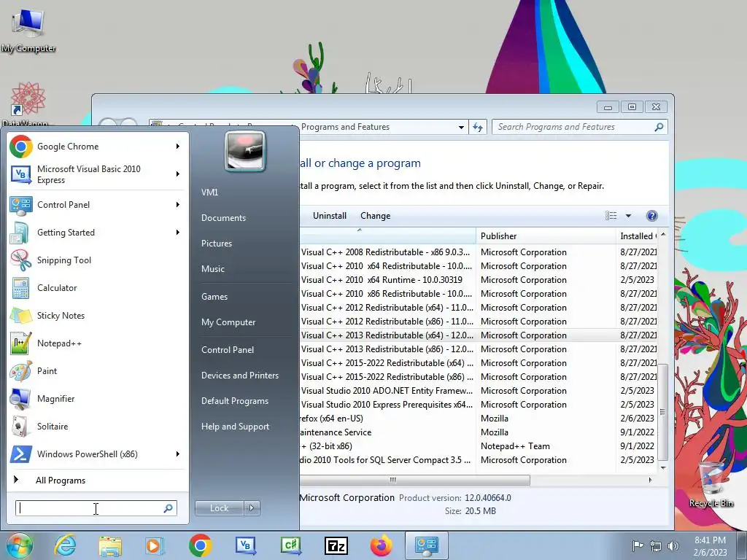Click the vertical scrollbar thumb in program list
The width and height of the screenshot is (747, 560).
click(x=662, y=412)
